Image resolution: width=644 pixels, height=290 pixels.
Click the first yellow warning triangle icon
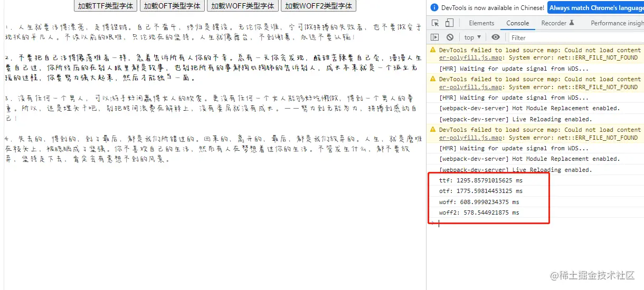[x=433, y=50]
